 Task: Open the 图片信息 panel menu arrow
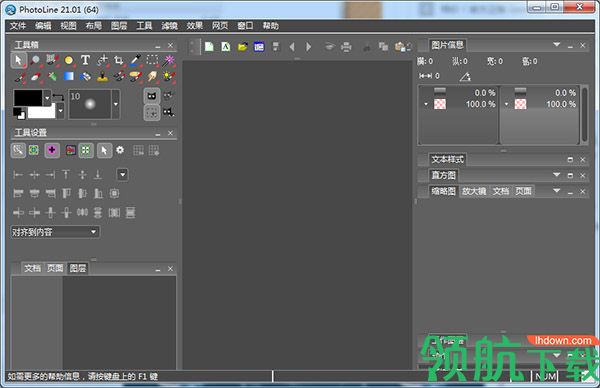click(x=557, y=45)
